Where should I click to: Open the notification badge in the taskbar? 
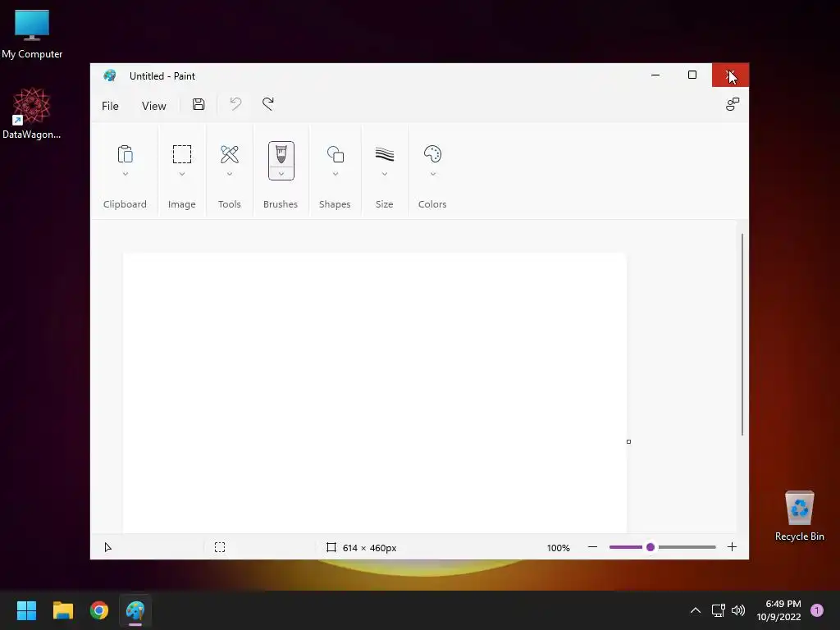[x=817, y=609]
